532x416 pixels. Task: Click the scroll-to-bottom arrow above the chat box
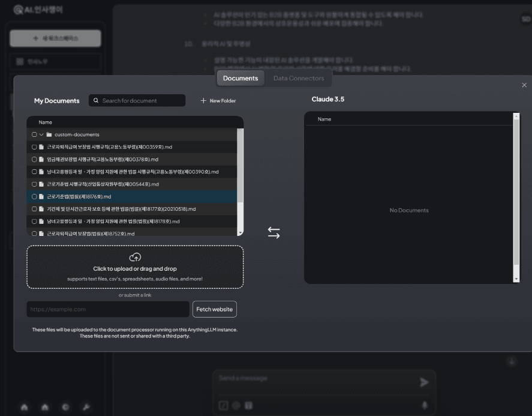click(x=512, y=361)
